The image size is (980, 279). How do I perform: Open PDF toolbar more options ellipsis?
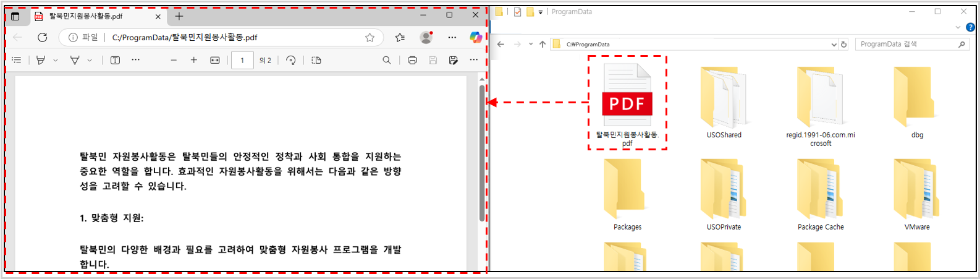[x=473, y=60]
